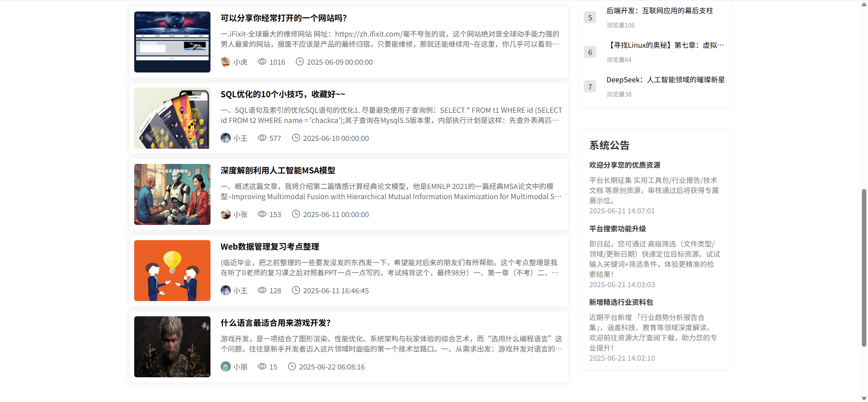Open the Web数据管理复习考点整理 post
This screenshot has width=868, height=402.
pyautogui.click(x=270, y=247)
